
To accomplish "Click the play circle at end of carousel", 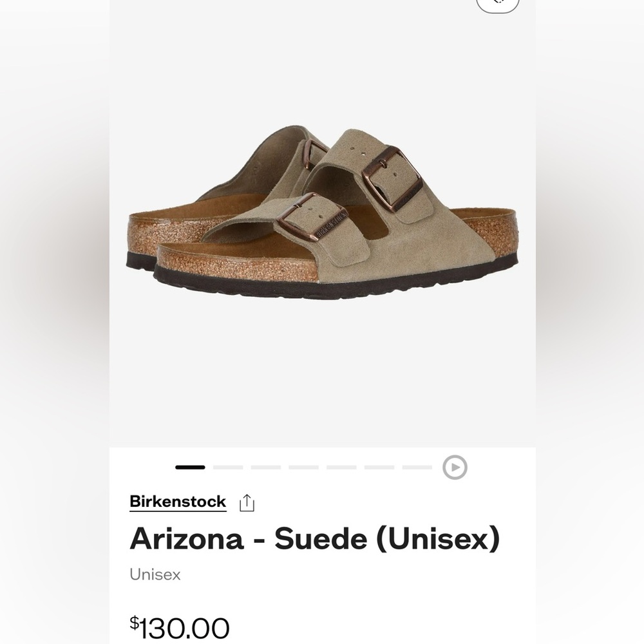I will [x=456, y=466].
